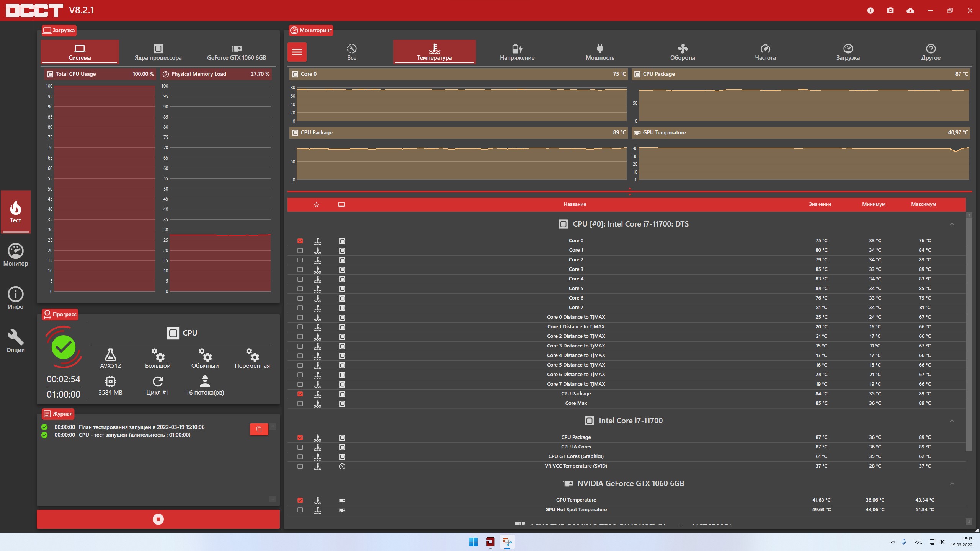Switch to the Ядра процессора tab

(158, 52)
